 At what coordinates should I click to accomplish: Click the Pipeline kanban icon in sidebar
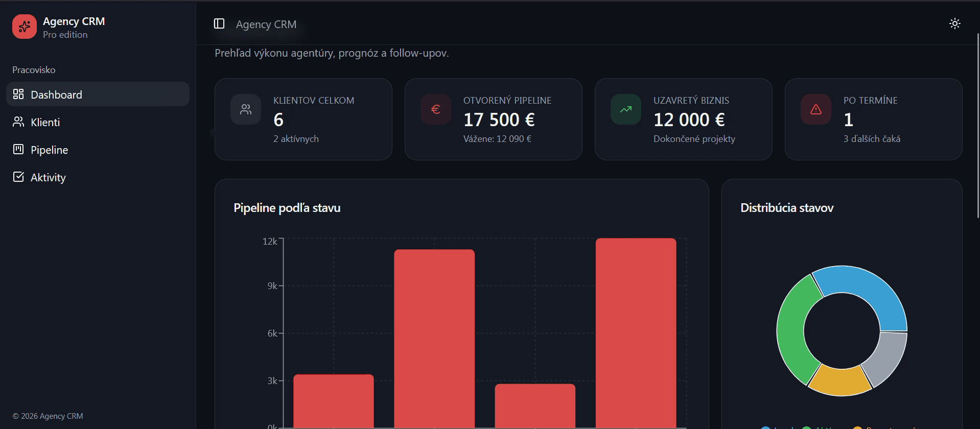[18, 149]
